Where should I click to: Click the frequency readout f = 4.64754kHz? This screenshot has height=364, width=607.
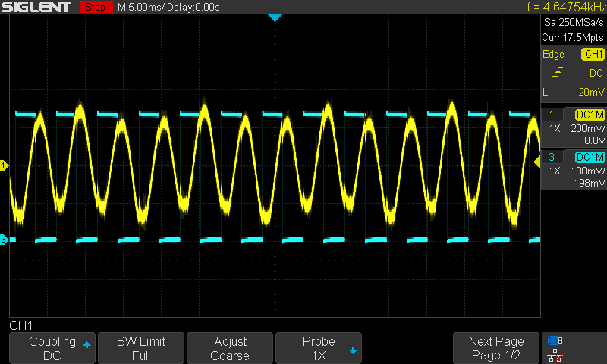tap(566, 7)
